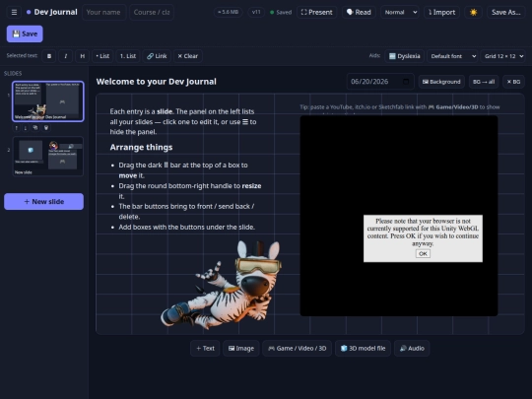Viewport: 532px width, 399px height.
Task: Apply bold to selected text
Action: click(x=49, y=56)
